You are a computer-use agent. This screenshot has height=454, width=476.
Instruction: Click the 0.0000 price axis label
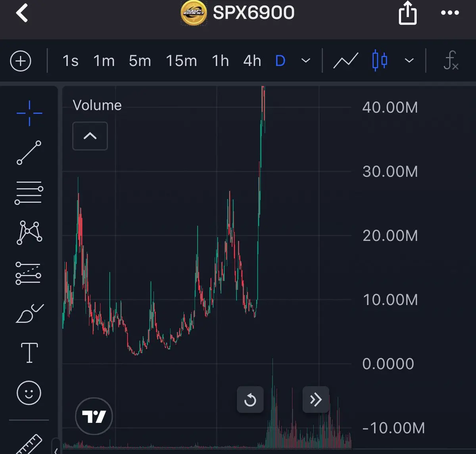point(388,364)
